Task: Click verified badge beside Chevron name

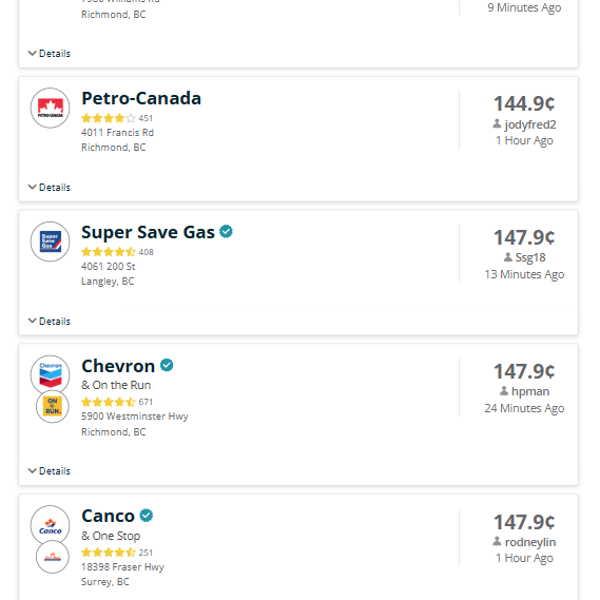Action: click(x=167, y=366)
